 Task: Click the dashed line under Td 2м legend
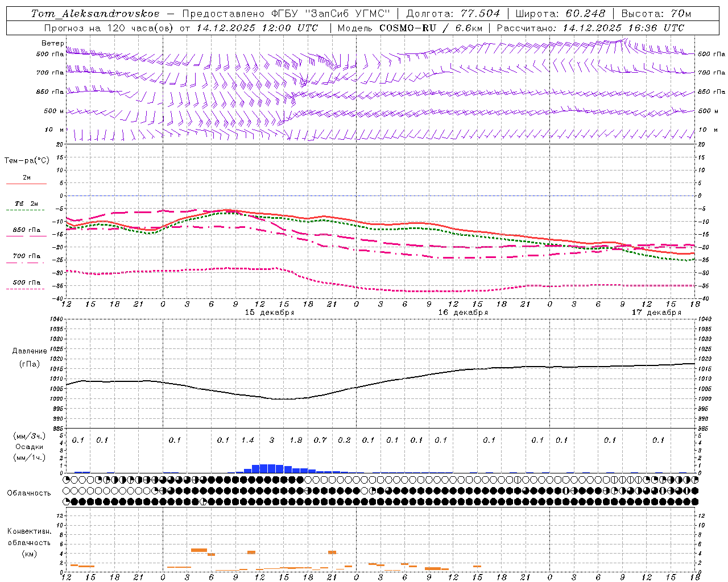[x=26, y=210]
